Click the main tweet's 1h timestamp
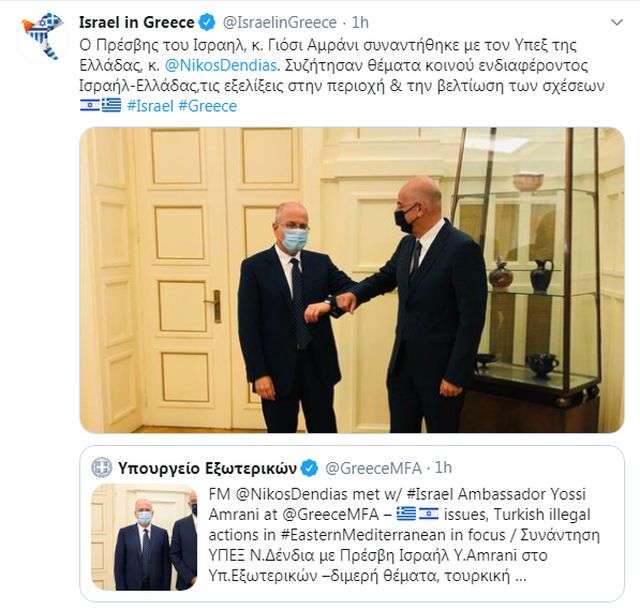The image size is (640, 610). tap(360, 22)
